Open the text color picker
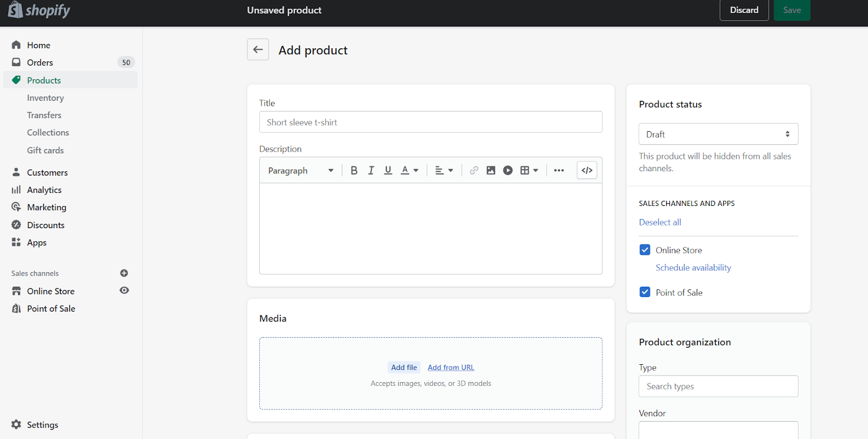Viewport: 868px width, 439px height. (410, 170)
